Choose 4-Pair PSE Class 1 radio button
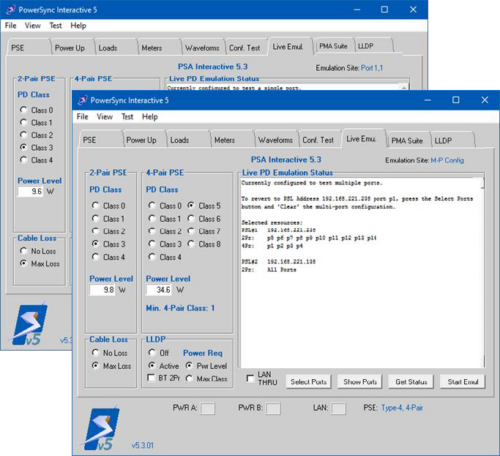 [x=152, y=218]
